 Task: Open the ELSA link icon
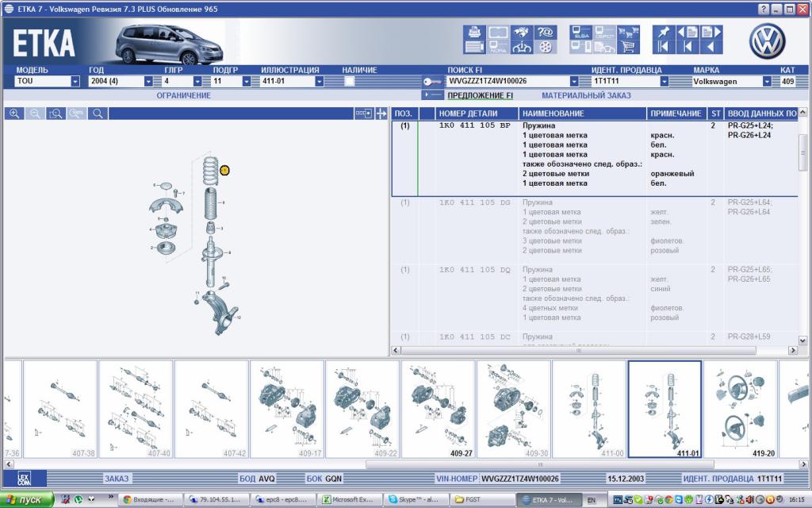tap(581, 32)
